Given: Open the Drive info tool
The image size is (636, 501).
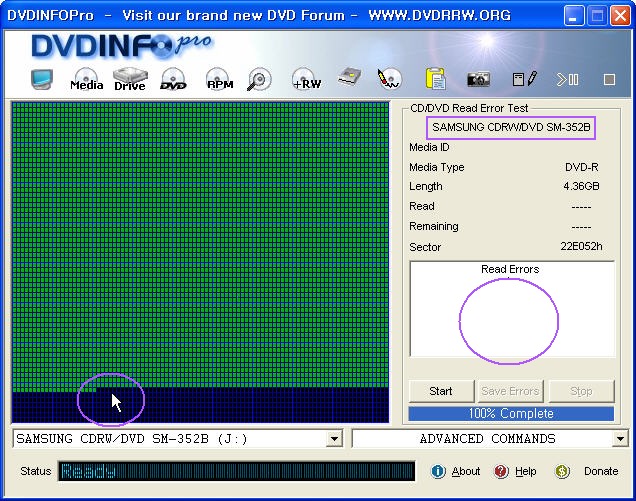Looking at the screenshot, I should pos(130,79).
